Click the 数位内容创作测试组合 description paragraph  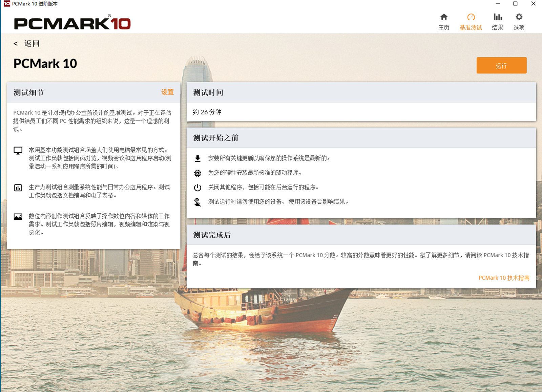(99, 224)
